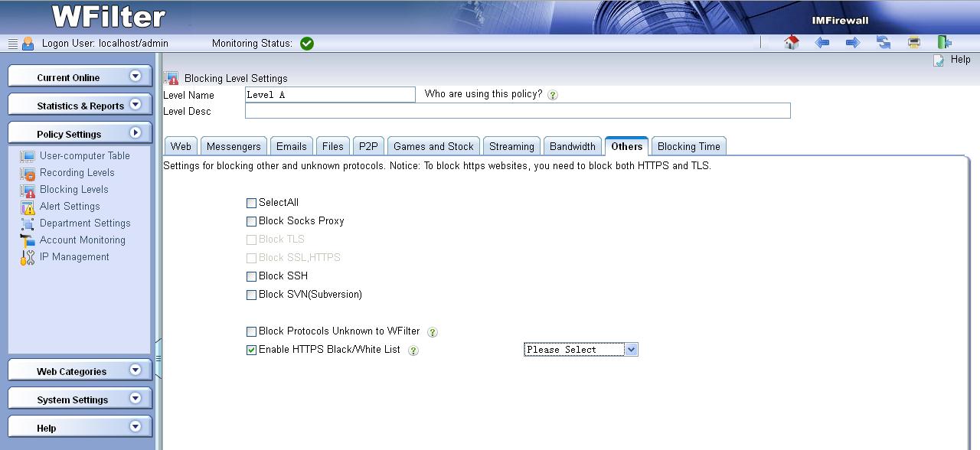Enable Block Socks Proxy checkbox
Screen dimensions: 980x450
point(251,221)
